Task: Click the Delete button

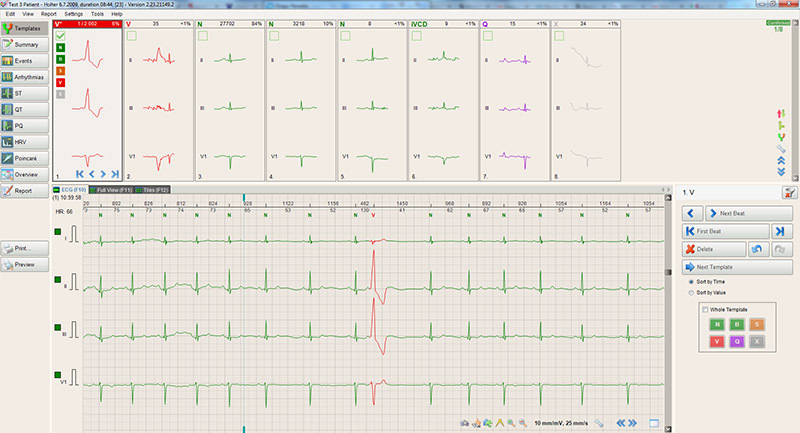Action: (x=714, y=249)
